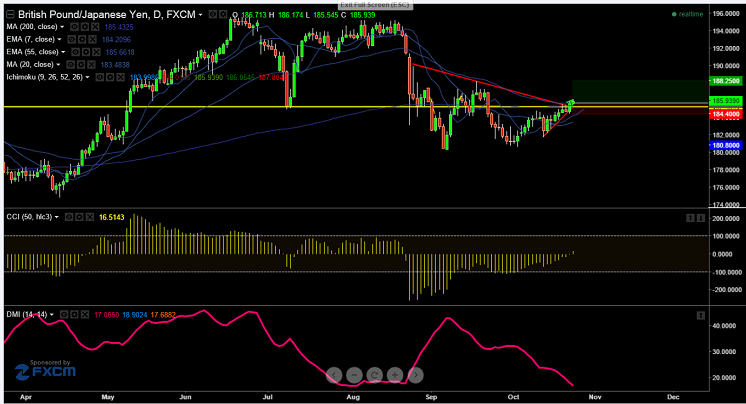This screenshot has height=404, width=746.
Task: Open the EMA (55, close) dropdown arrow
Action: (63, 52)
